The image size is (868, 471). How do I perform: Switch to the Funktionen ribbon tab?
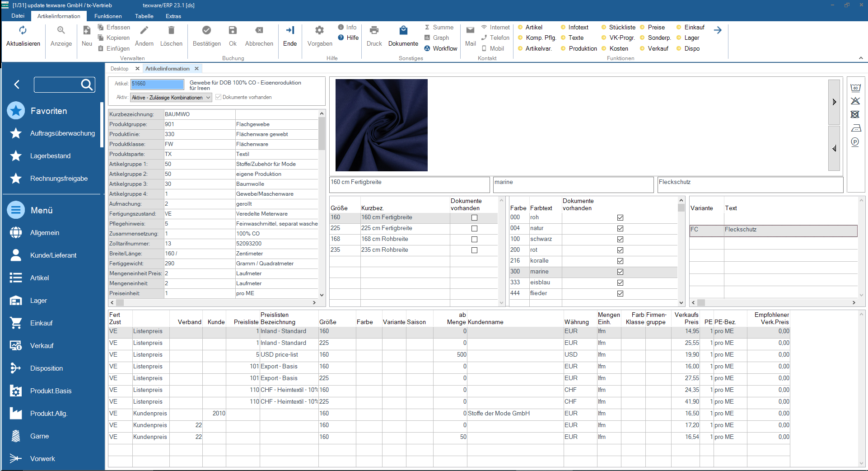point(108,16)
